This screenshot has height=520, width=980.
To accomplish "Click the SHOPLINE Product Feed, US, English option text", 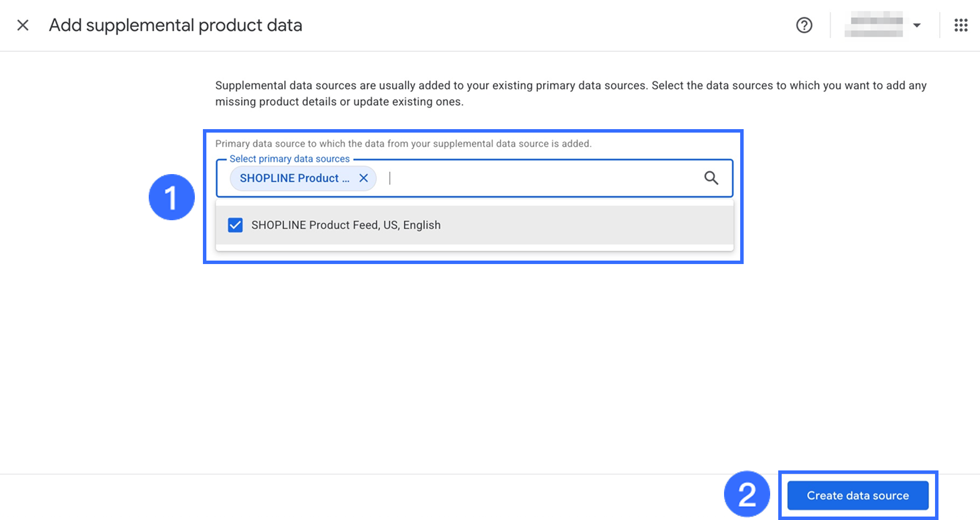I will click(x=346, y=225).
